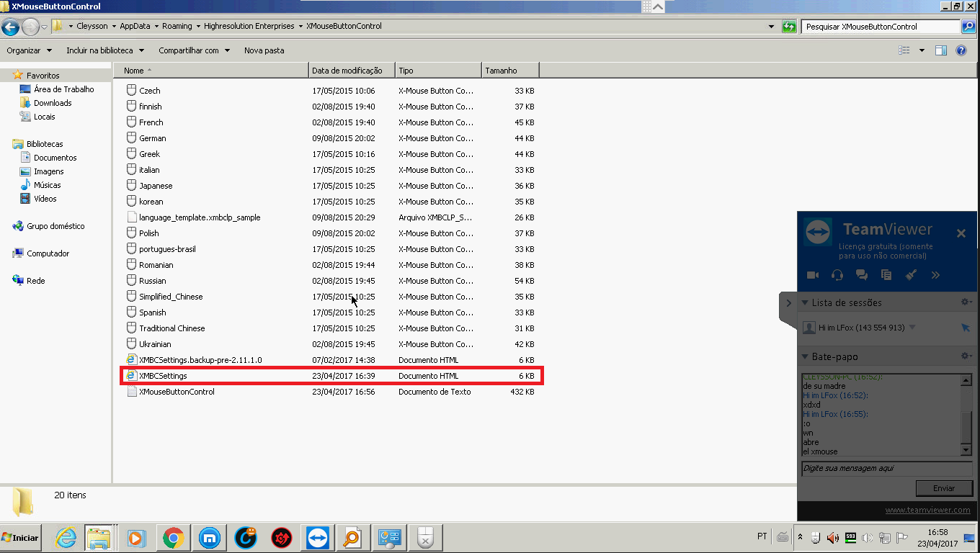980x553 pixels.
Task: Click the chat message input field
Action: [x=887, y=468]
